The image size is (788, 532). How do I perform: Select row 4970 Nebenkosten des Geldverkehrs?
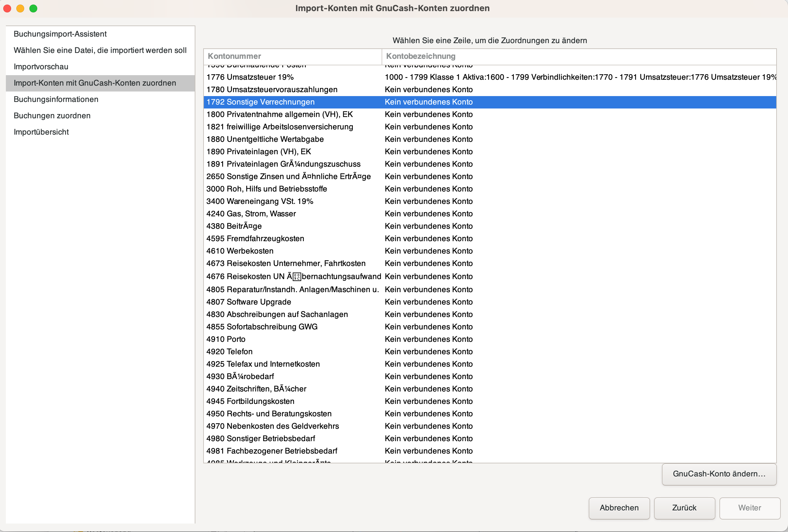coord(490,426)
